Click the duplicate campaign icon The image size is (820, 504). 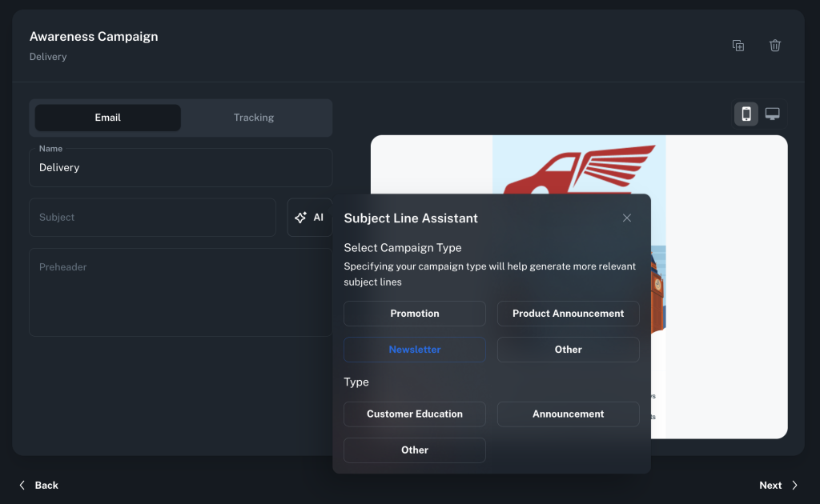[x=738, y=46]
